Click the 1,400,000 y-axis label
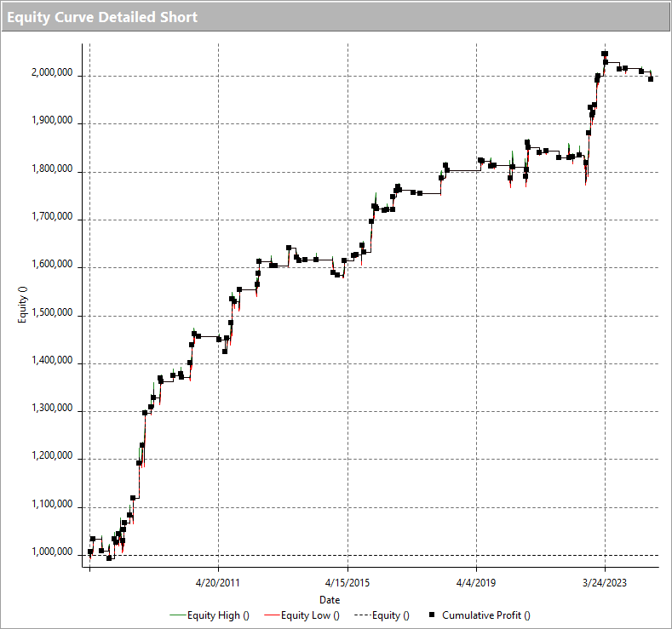 click(52, 360)
